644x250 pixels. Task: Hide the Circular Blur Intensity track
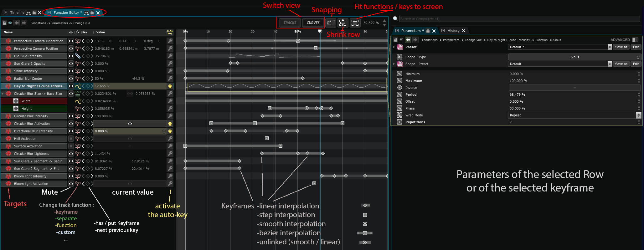point(71,116)
